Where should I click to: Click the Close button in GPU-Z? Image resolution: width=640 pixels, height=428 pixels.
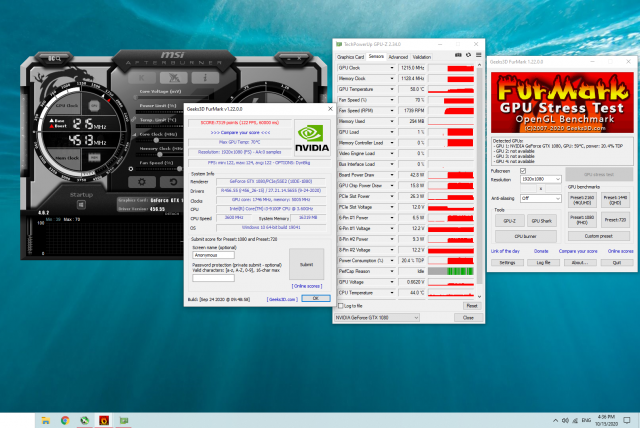pyautogui.click(x=468, y=317)
